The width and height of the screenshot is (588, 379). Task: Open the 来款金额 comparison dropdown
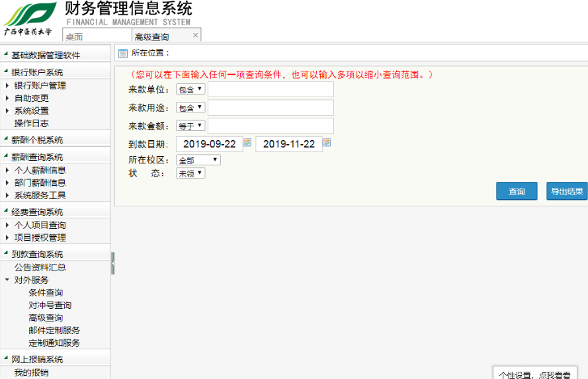coord(191,126)
